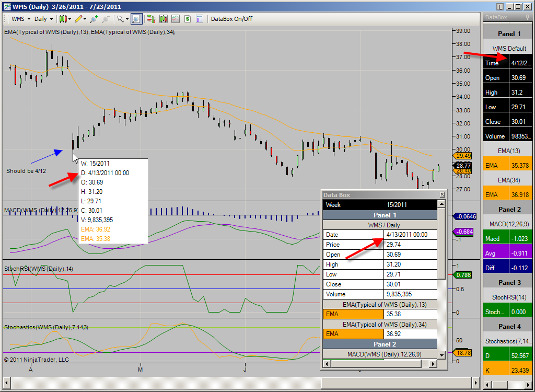
Task: Open the Chart Trader icon in toolbar
Action: pyautogui.click(x=151, y=19)
